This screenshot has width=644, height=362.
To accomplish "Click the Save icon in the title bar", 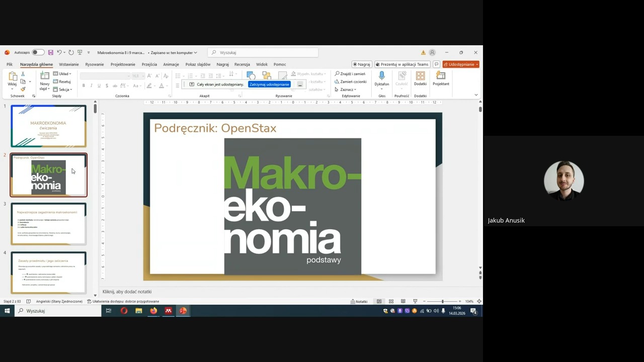I will click(x=50, y=52).
